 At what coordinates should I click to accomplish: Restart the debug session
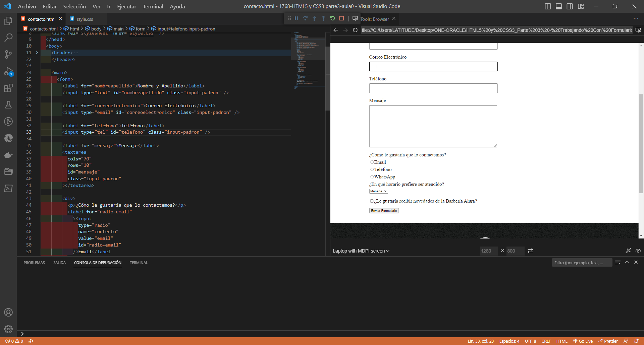[332, 18]
